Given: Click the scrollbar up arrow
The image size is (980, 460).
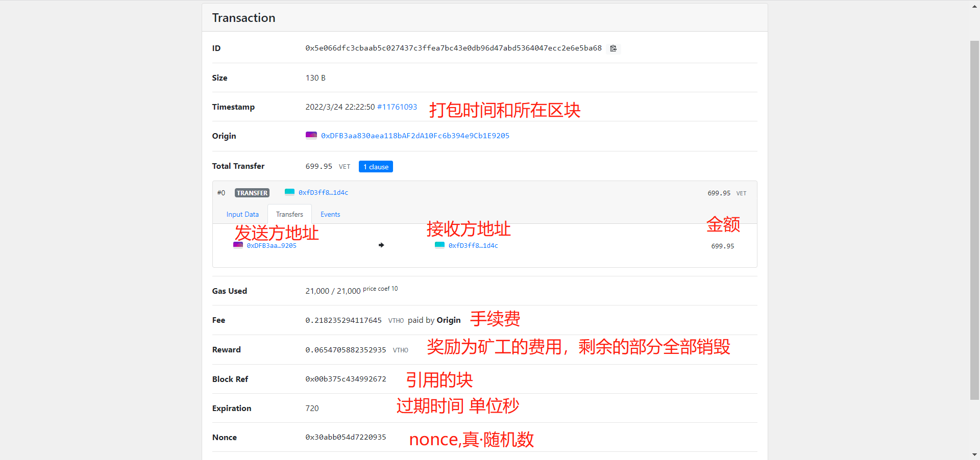Looking at the screenshot, I should coord(975,6).
